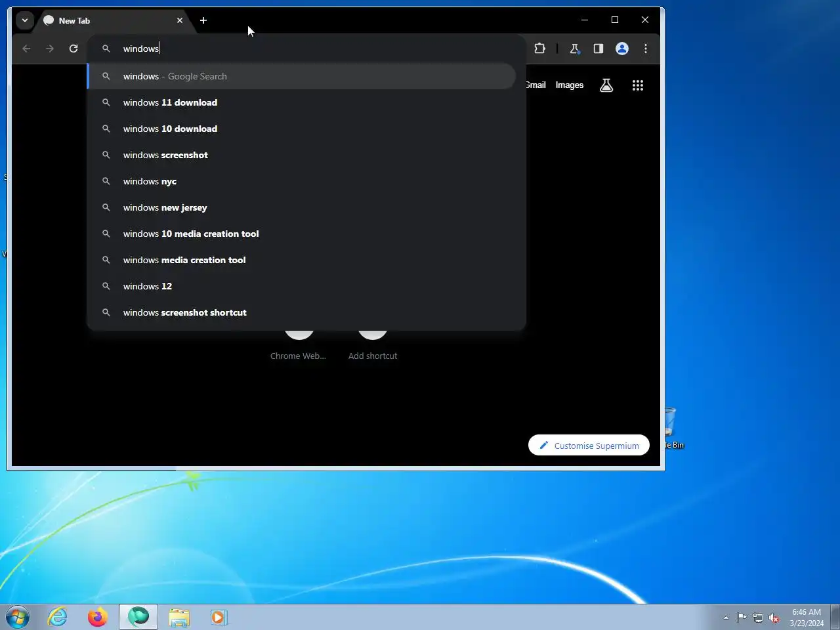Launch Firefox from the taskbar
840x630 pixels.
click(x=98, y=617)
